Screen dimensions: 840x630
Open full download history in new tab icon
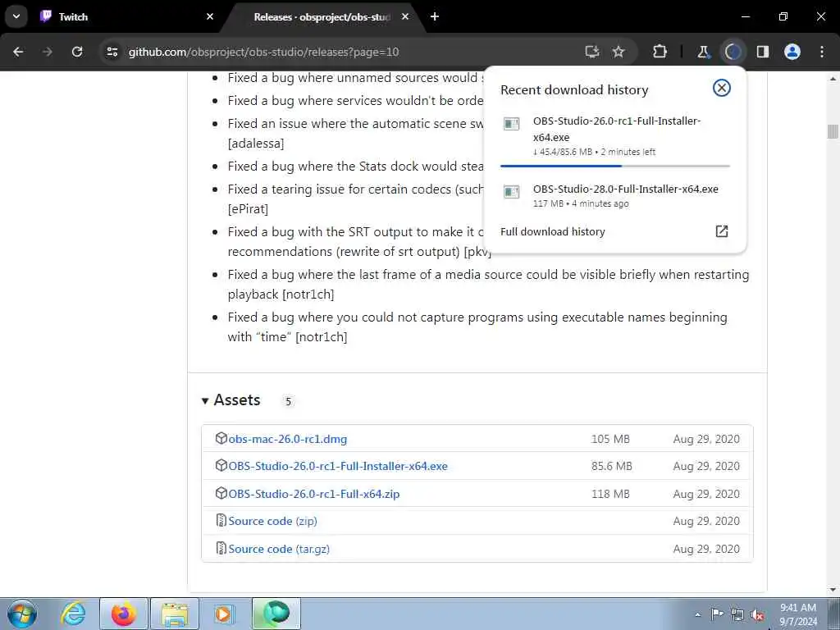point(722,231)
